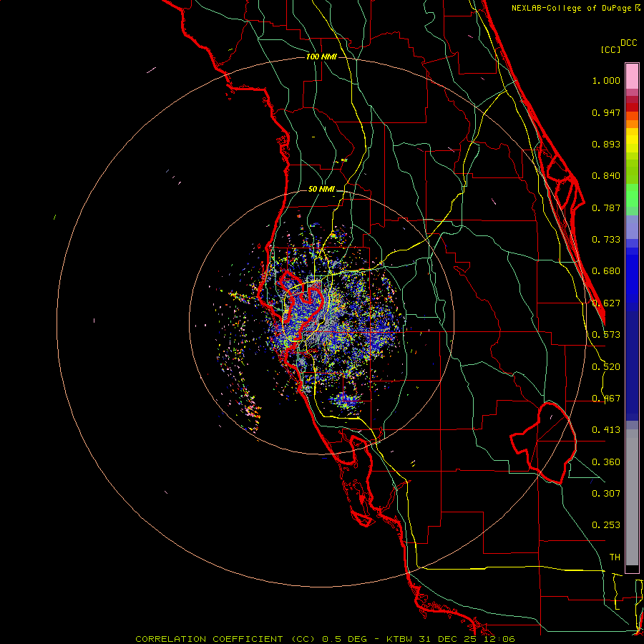Click the 100 NMI range ring label

click(321, 57)
